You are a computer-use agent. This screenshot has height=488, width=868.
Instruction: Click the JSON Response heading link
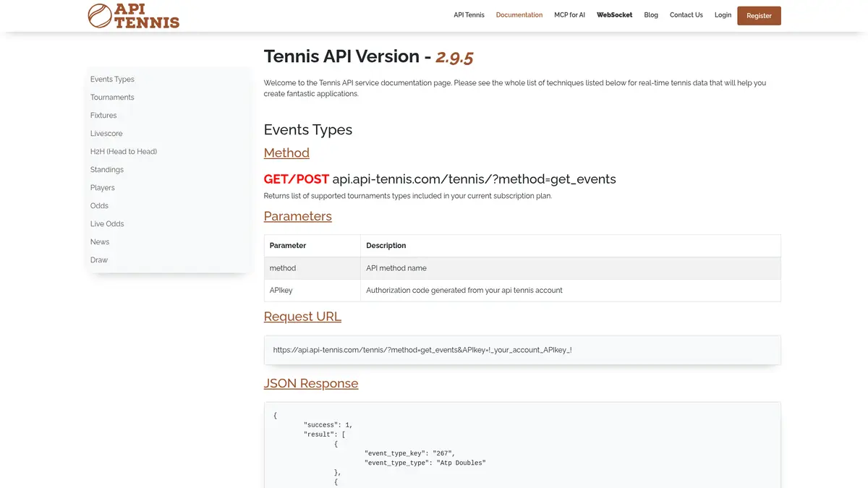click(x=311, y=383)
